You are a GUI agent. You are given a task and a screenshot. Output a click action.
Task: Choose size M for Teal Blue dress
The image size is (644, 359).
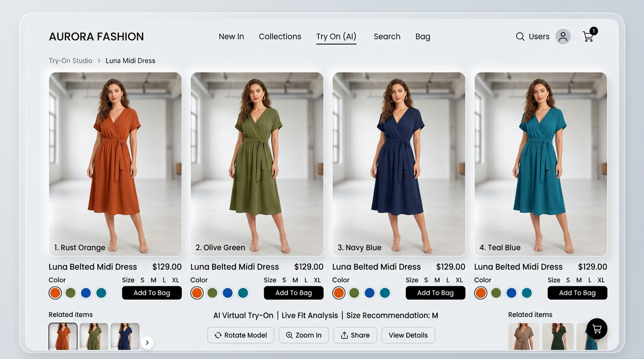click(579, 280)
